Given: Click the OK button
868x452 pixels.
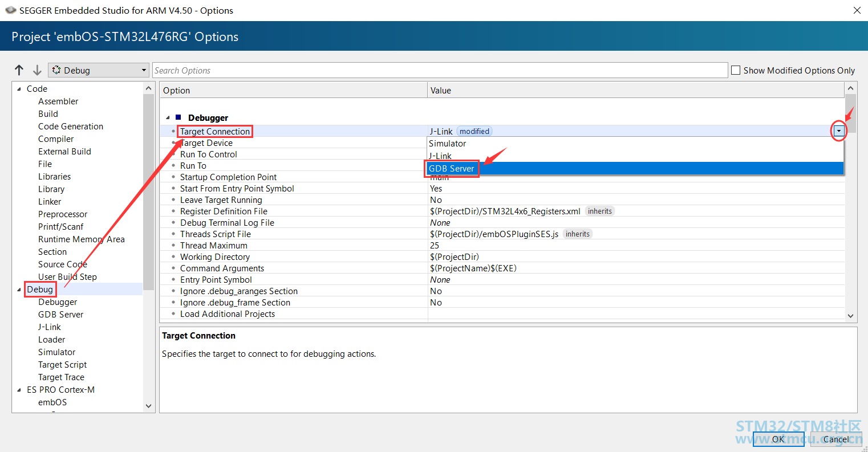Looking at the screenshot, I should pos(778,439).
